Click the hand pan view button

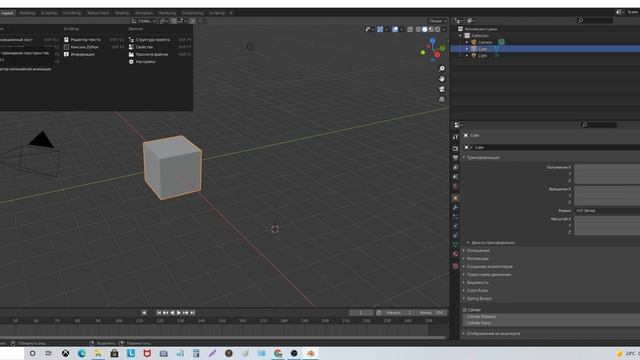point(442,79)
